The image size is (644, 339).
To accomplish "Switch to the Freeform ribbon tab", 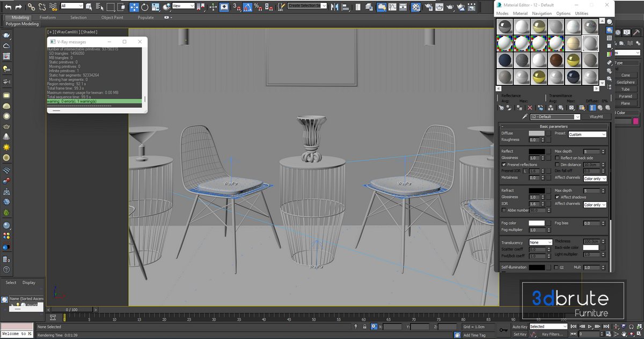I will 47,18.
